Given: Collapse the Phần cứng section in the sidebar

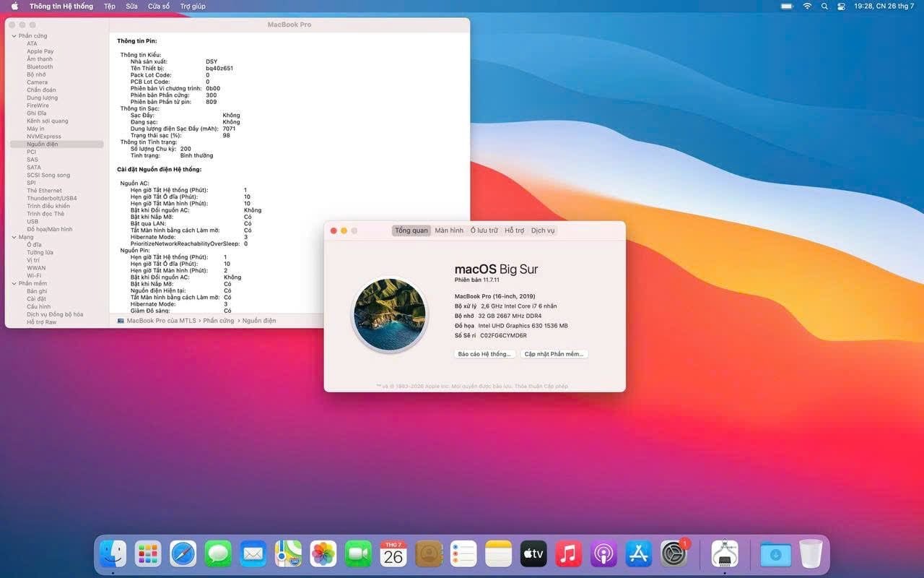Looking at the screenshot, I should 14,35.
